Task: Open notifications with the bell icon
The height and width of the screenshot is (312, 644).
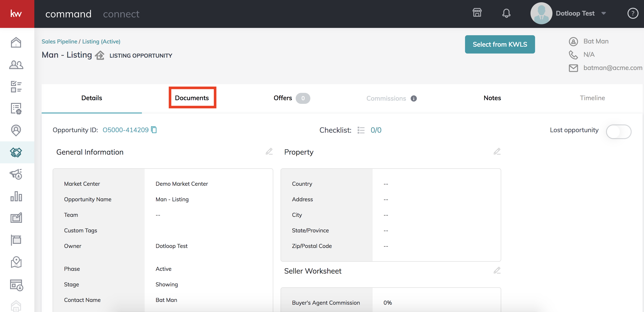Action: pos(507,13)
